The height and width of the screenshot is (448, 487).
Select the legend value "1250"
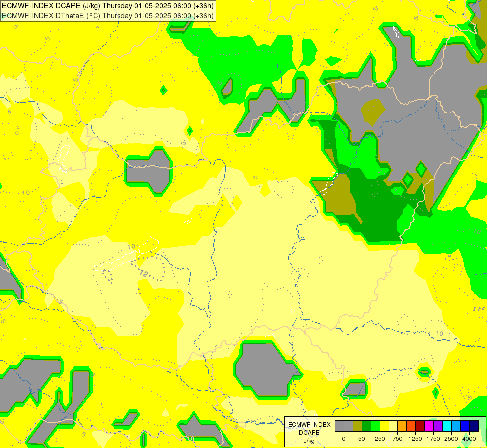pos(415,439)
